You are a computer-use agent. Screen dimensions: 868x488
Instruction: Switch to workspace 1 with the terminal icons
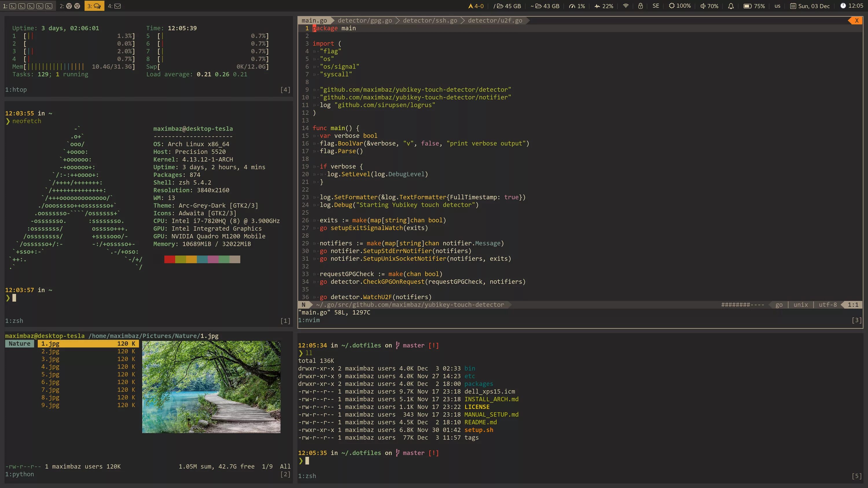[x=27, y=6]
